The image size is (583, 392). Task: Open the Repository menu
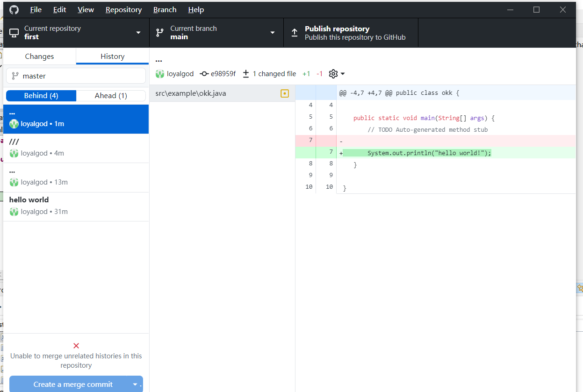pos(123,9)
